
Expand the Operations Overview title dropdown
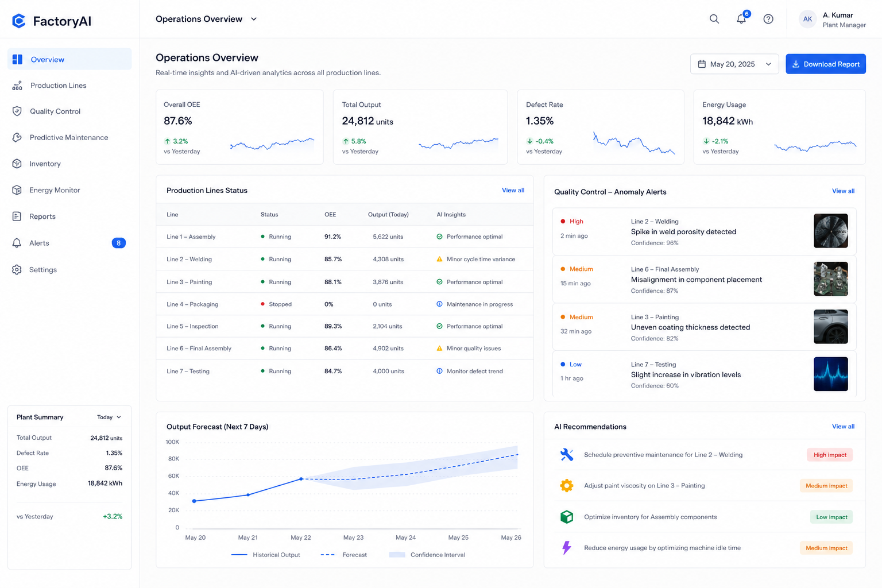[254, 19]
